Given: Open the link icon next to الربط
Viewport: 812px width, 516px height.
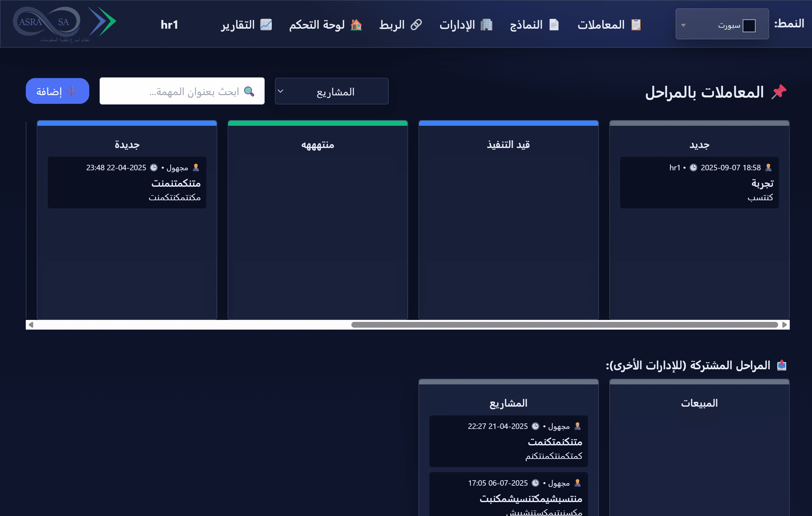Looking at the screenshot, I should pyautogui.click(x=416, y=24).
